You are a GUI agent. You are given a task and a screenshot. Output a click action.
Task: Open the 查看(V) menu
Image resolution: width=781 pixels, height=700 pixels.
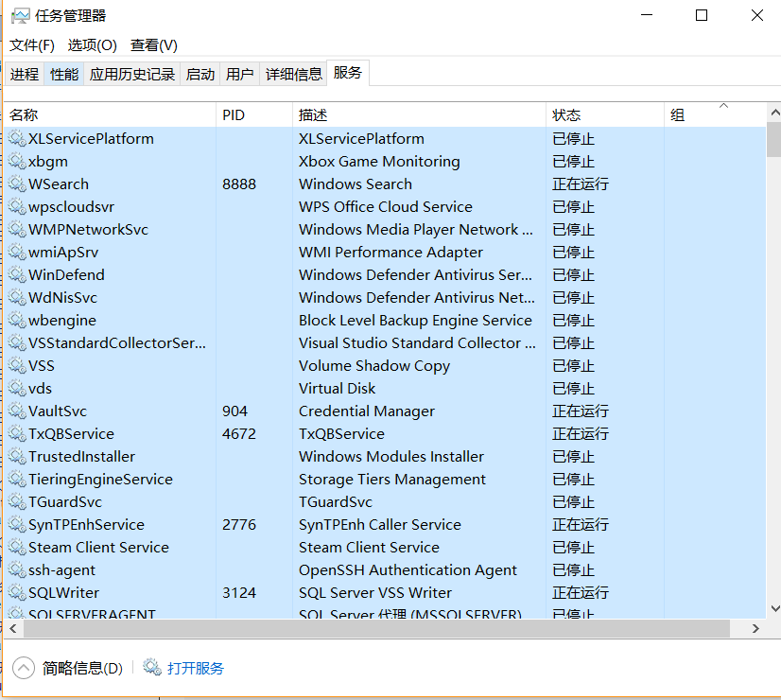154,45
